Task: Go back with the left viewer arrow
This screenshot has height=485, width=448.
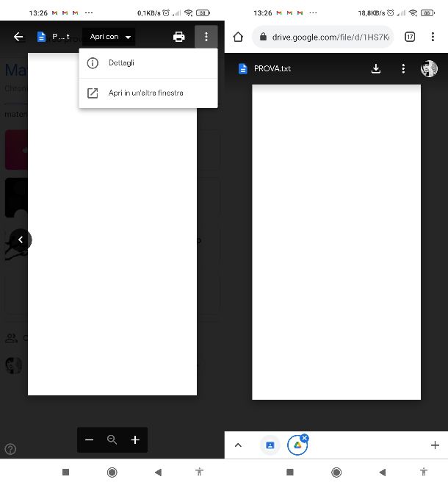Action: [x=18, y=37]
